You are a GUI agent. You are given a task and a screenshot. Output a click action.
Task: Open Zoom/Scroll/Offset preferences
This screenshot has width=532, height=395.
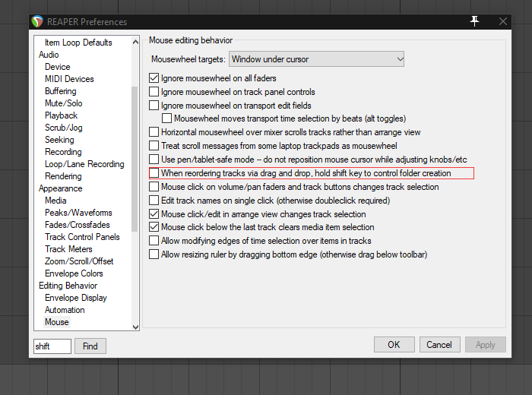click(x=79, y=261)
